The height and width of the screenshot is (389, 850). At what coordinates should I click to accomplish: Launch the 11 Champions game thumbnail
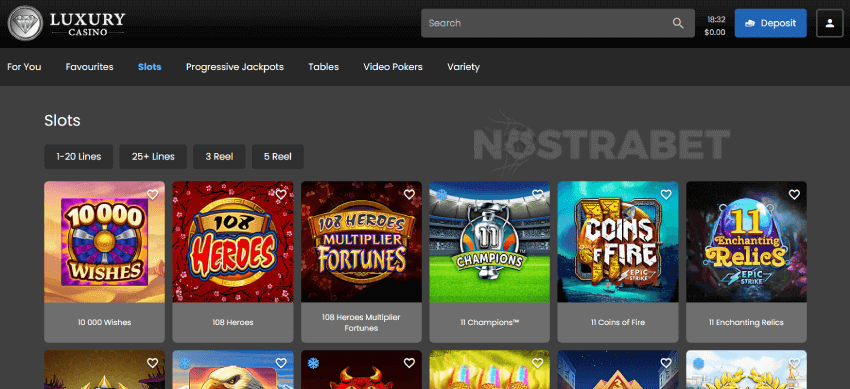490,242
